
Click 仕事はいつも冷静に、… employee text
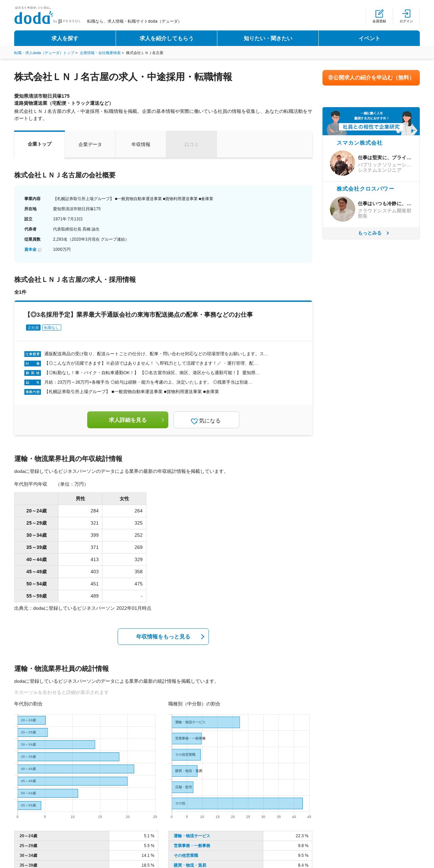pos(385,203)
